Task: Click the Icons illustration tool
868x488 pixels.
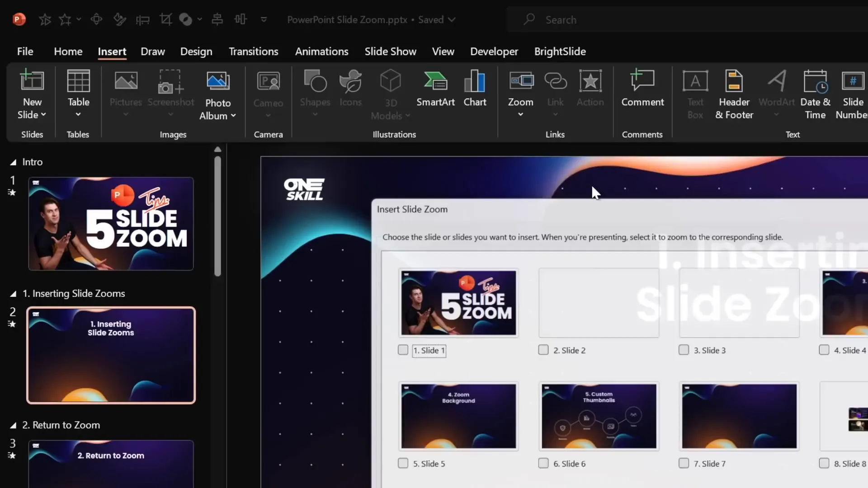Action: 351,81
